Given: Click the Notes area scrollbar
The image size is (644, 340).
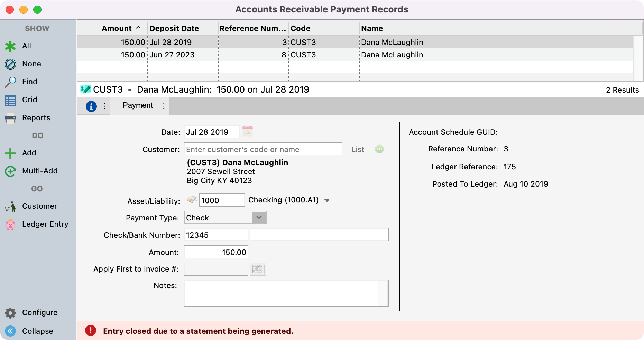Looking at the screenshot, I should (383, 293).
